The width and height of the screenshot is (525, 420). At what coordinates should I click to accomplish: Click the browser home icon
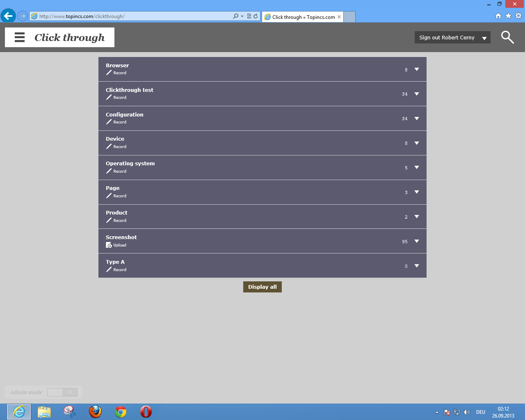click(x=498, y=16)
